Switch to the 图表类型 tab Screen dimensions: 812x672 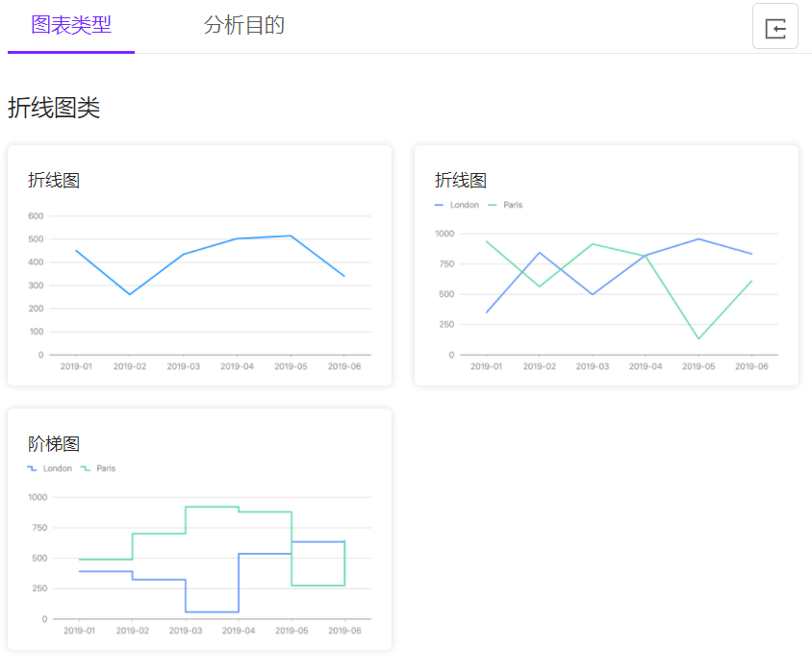[71, 25]
